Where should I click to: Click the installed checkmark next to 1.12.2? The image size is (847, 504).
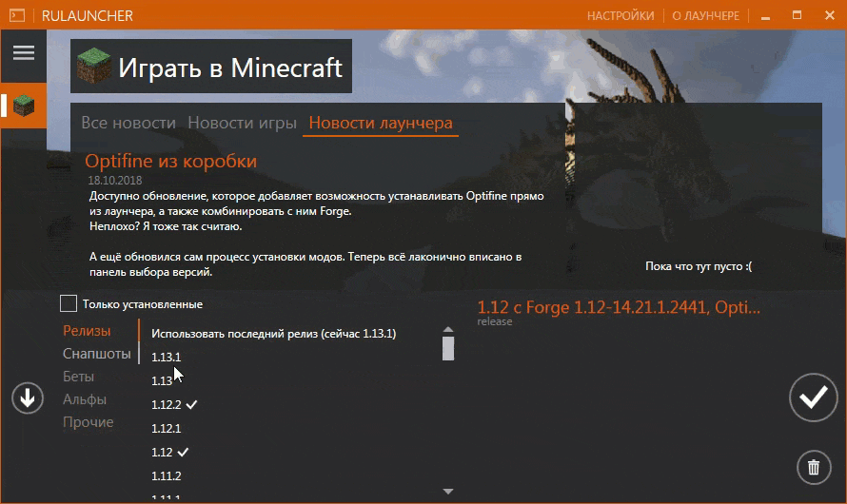coord(191,404)
